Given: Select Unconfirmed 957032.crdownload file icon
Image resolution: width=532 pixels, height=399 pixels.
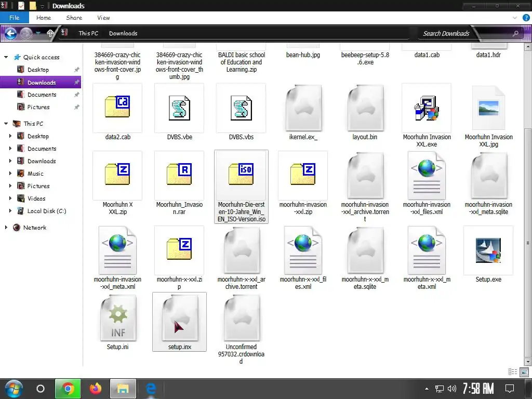Looking at the screenshot, I should tap(242, 318).
